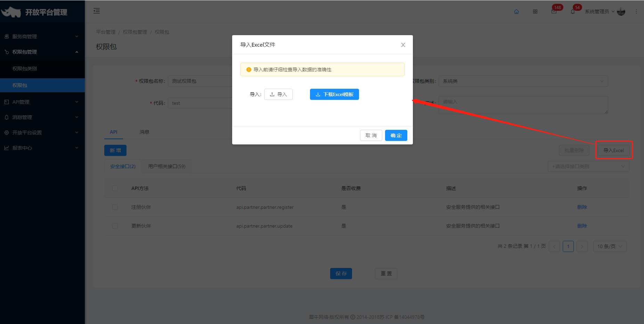Click 重置 button

tap(386, 274)
